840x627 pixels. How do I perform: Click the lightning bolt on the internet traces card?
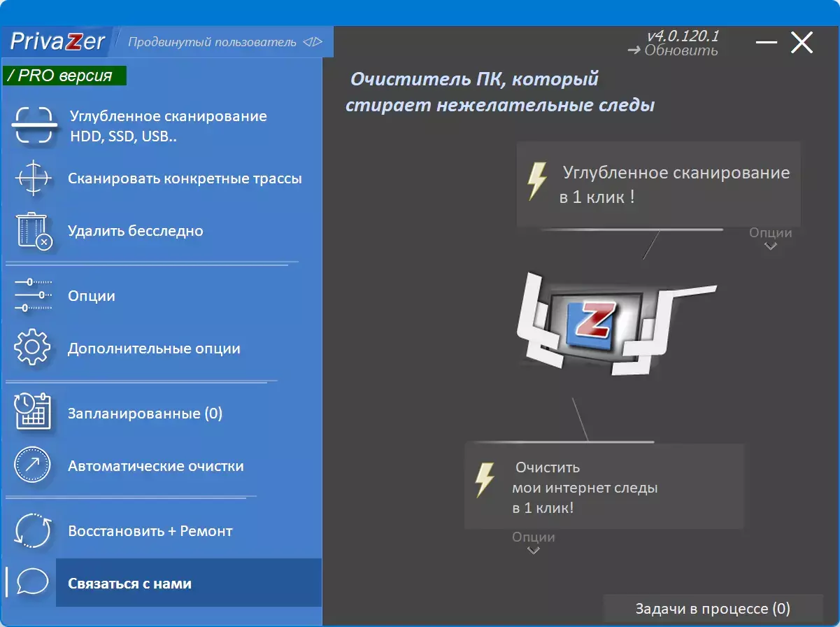pyautogui.click(x=485, y=480)
